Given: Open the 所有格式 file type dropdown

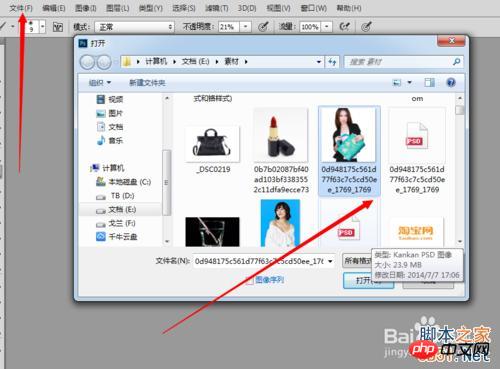Looking at the screenshot, I should [x=357, y=261].
